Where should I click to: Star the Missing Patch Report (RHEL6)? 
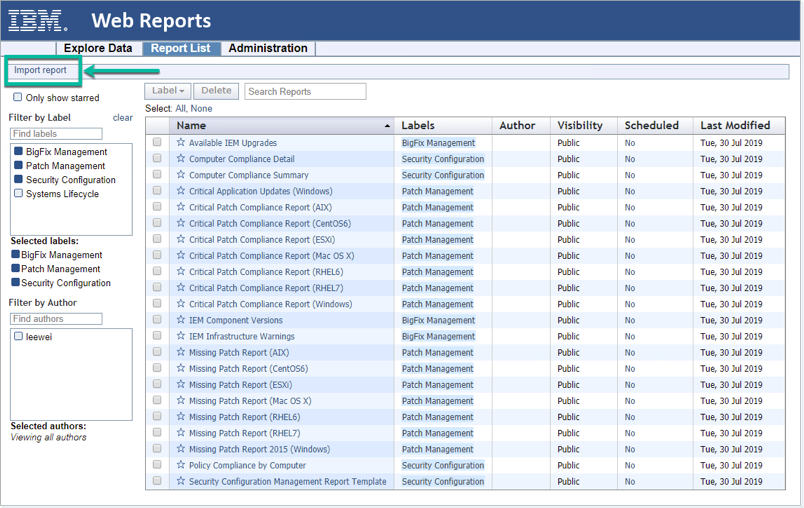click(x=180, y=417)
